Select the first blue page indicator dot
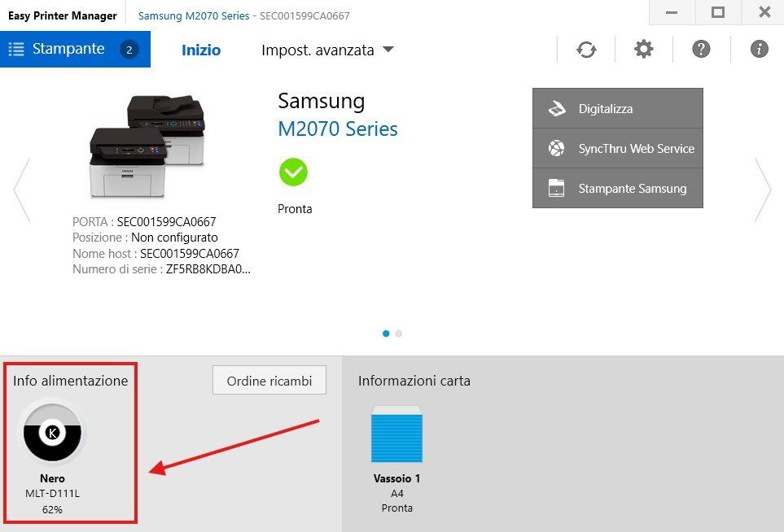Image resolution: width=784 pixels, height=532 pixels. [386, 334]
